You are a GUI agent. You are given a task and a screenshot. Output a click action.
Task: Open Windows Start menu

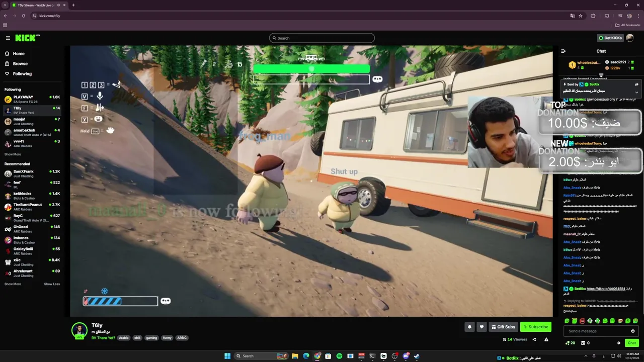click(227, 356)
